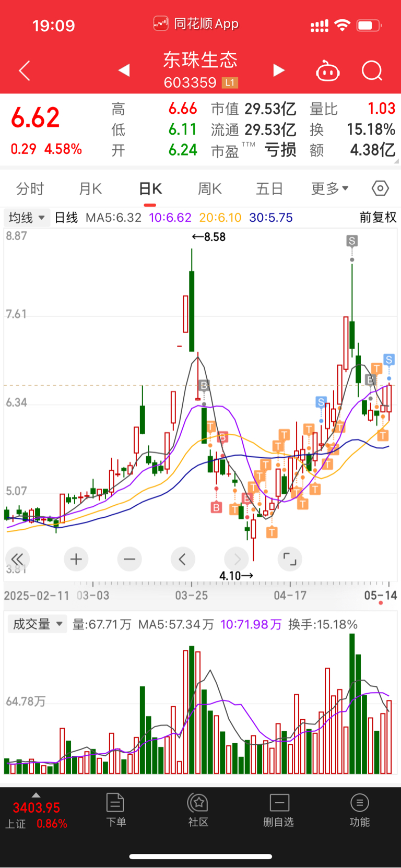Open the 成交量 indicator dropdown
This screenshot has width=401, height=868.
tap(37, 624)
